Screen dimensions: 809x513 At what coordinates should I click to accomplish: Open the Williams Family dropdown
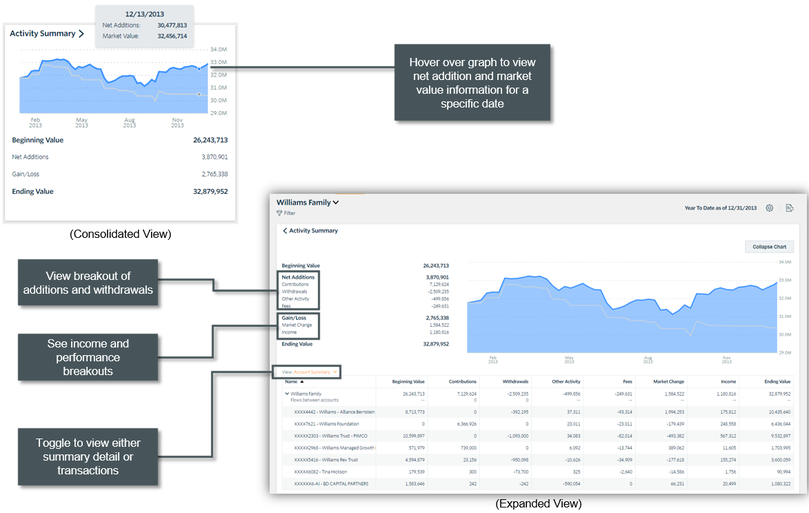pyautogui.click(x=335, y=203)
